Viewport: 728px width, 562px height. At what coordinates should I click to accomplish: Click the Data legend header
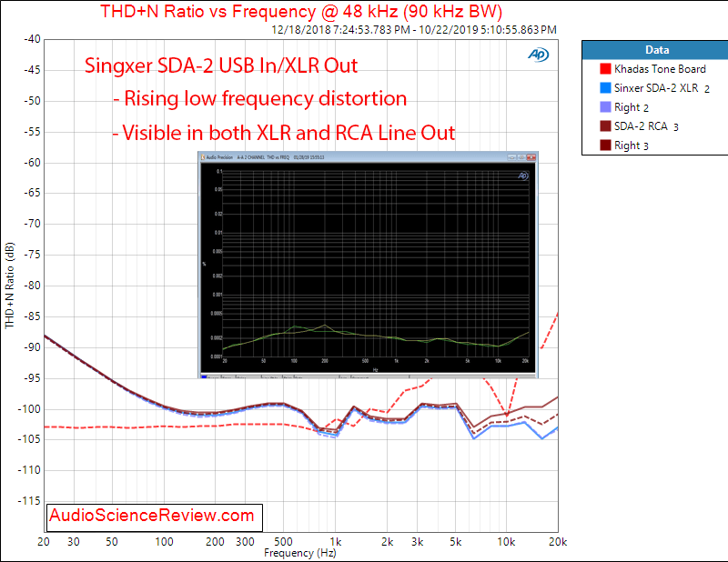pos(655,50)
